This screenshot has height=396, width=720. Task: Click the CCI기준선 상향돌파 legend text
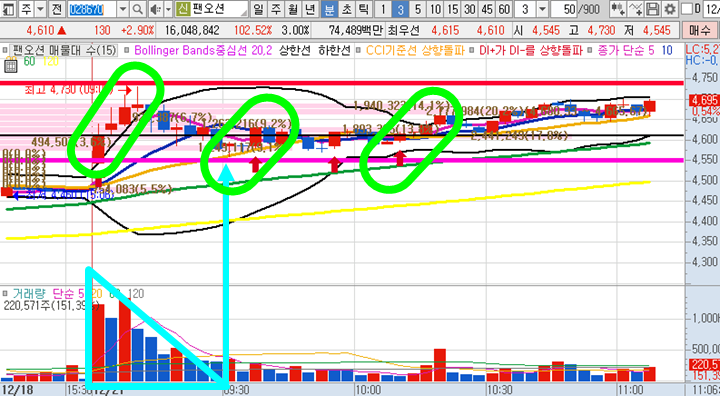click(416, 50)
